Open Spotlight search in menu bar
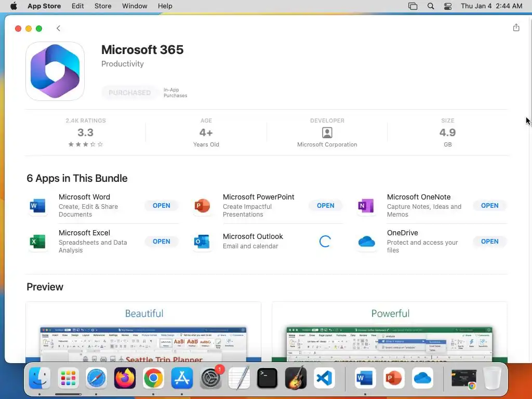 click(x=431, y=6)
